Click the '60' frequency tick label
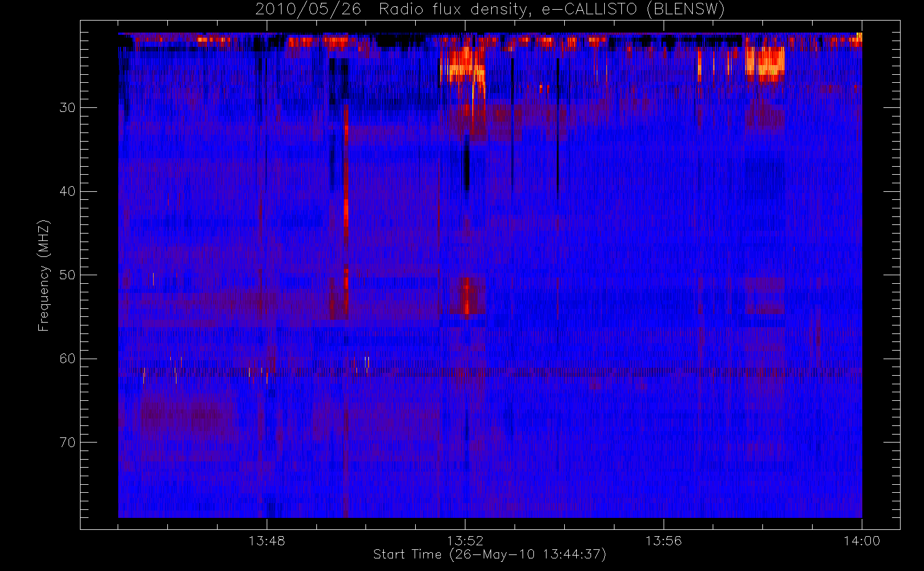 tap(67, 359)
